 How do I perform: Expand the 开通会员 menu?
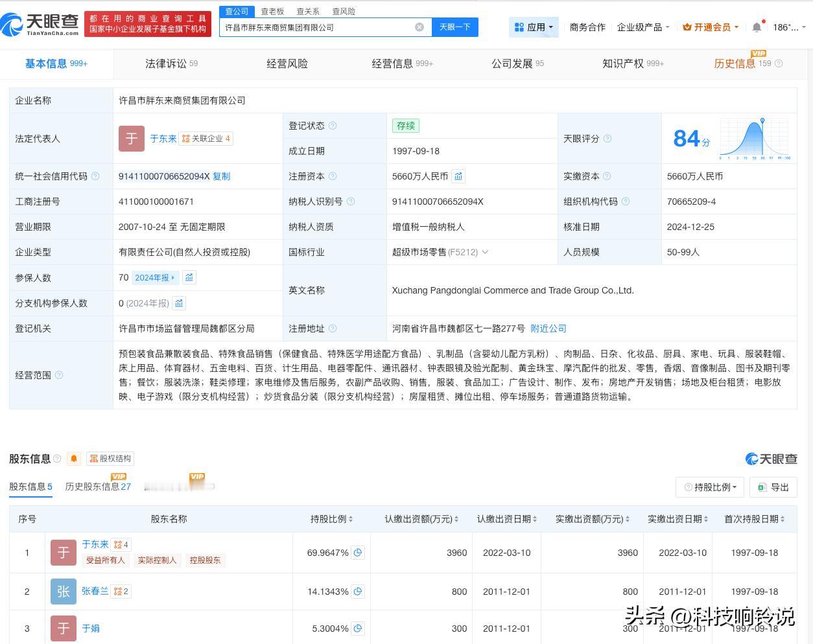point(711,27)
